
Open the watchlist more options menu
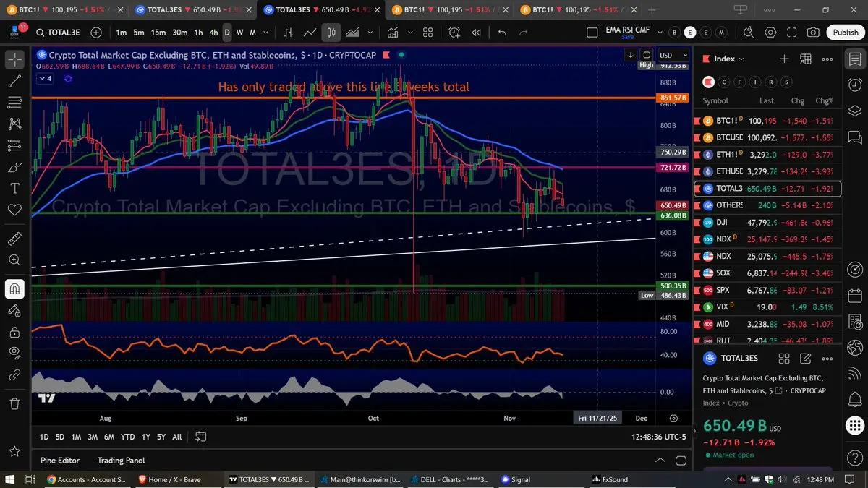(x=827, y=59)
